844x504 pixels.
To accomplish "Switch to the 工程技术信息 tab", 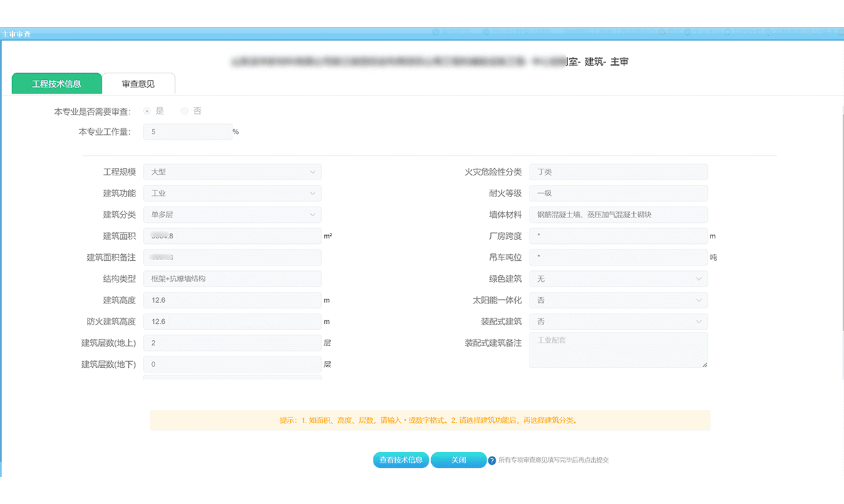I will click(56, 84).
